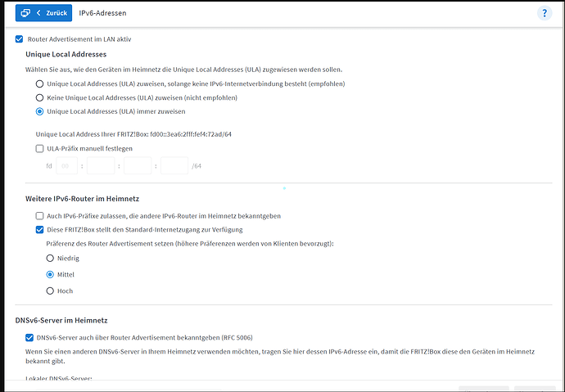
Task: Click the fourth ULA prefix field before /64
Action: (174, 165)
